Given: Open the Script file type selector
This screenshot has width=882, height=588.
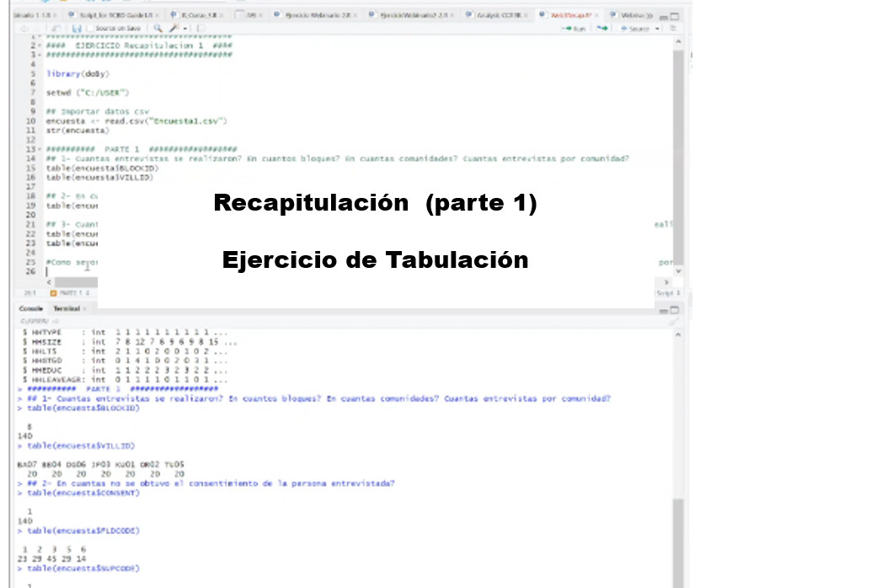Looking at the screenshot, I should click(x=666, y=293).
